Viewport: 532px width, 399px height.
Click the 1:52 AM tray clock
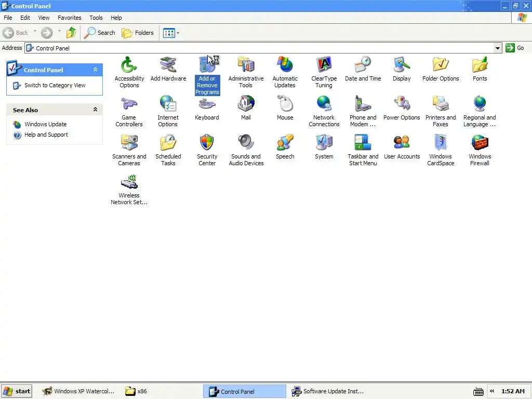click(513, 391)
